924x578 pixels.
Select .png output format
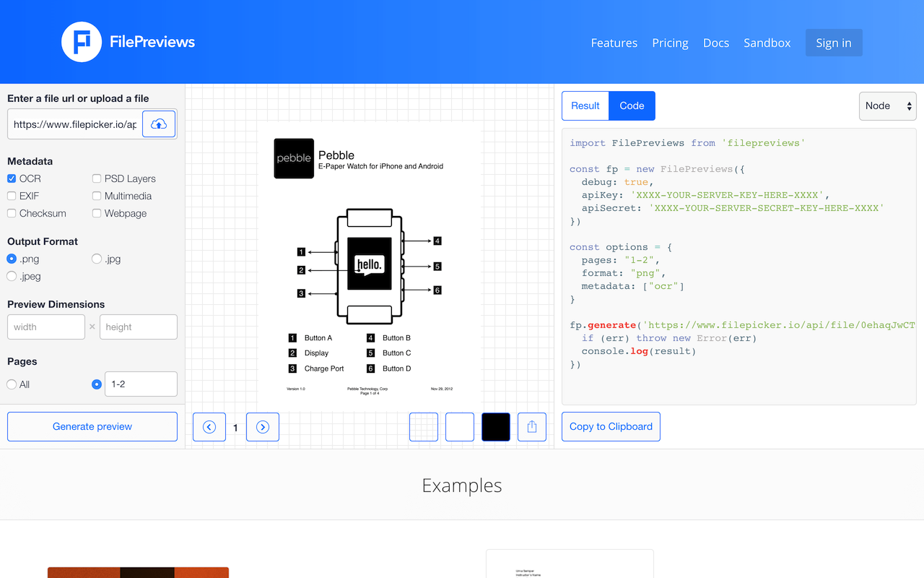click(12, 259)
